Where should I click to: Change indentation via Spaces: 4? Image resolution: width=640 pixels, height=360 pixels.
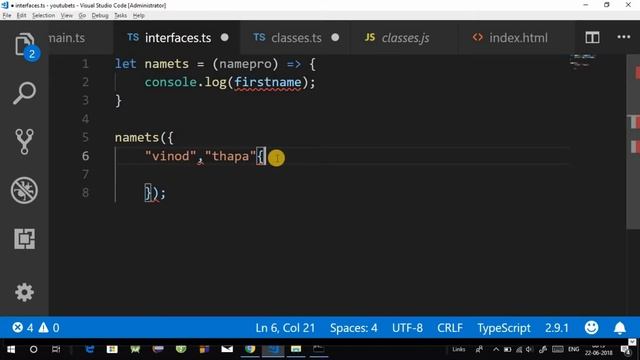pos(353,328)
